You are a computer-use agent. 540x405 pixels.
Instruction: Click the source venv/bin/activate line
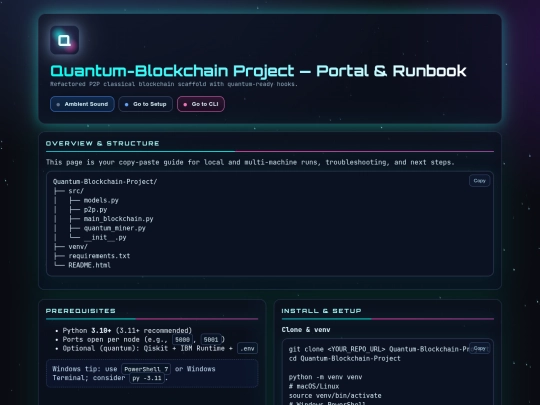335,396
